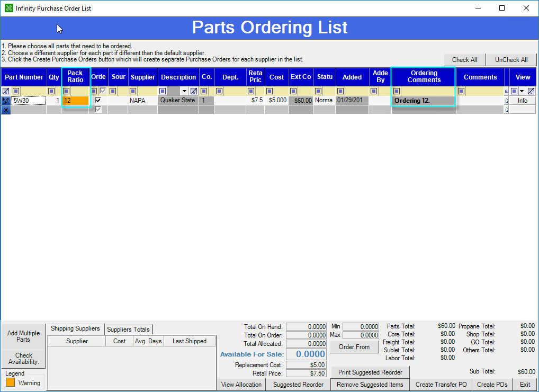The width and height of the screenshot is (539, 392).
Task: Click the Avg. Days column header
Action: pos(148,341)
